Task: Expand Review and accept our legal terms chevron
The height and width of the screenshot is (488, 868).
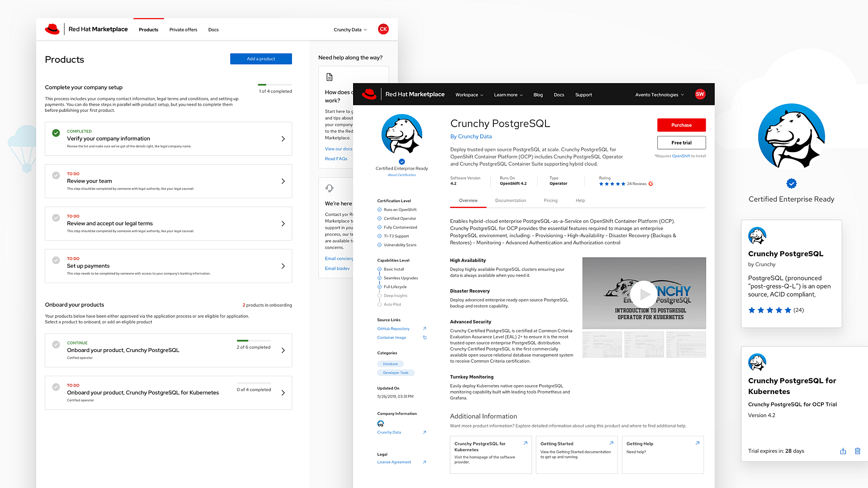Action: 283,224
